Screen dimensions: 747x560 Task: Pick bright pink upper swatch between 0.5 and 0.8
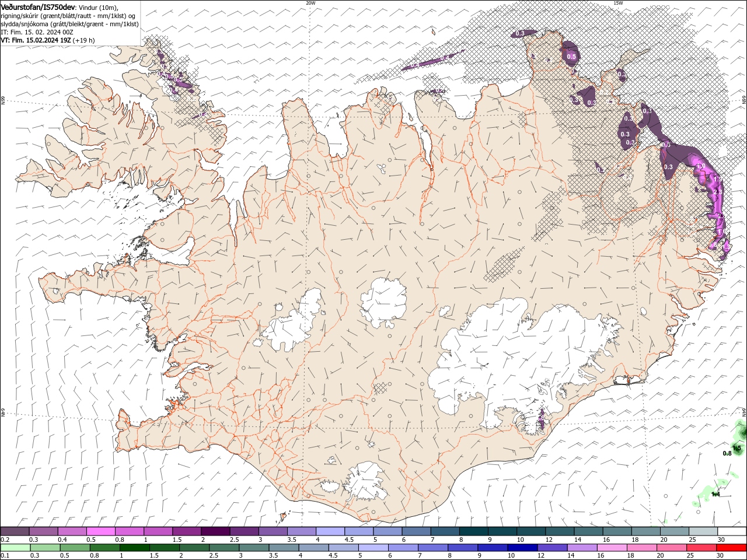pos(100,531)
